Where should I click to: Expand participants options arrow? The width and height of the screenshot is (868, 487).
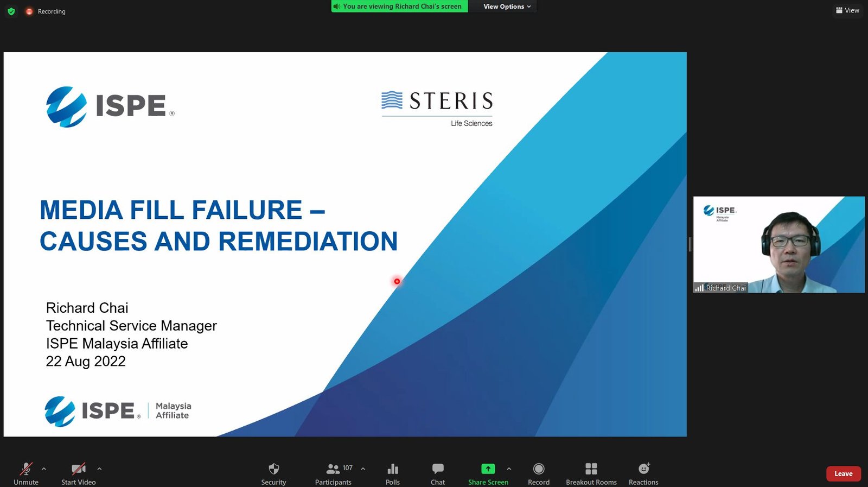click(363, 469)
